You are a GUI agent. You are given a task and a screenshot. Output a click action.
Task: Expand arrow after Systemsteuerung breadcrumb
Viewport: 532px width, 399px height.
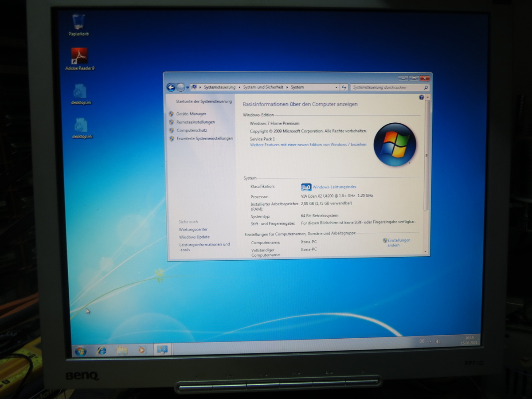pyautogui.click(x=239, y=87)
